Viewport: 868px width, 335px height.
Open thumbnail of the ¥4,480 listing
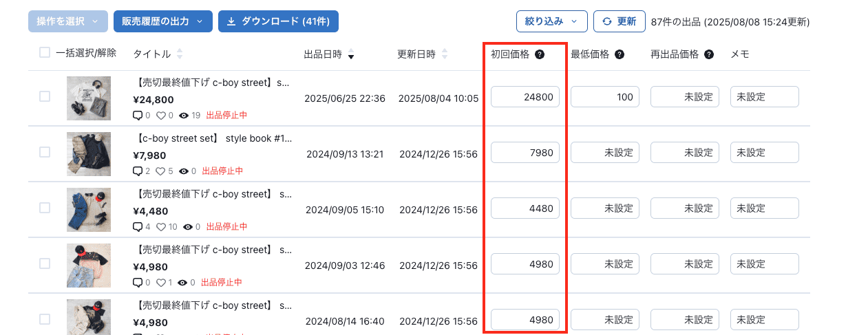(89, 209)
